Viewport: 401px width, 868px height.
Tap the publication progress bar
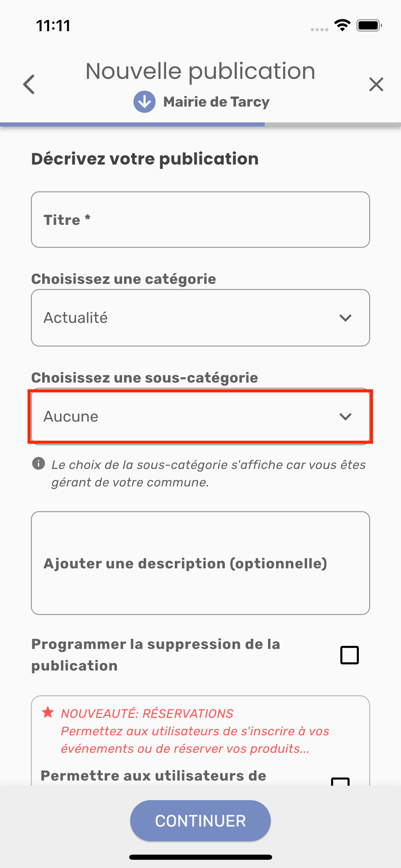pos(200,124)
